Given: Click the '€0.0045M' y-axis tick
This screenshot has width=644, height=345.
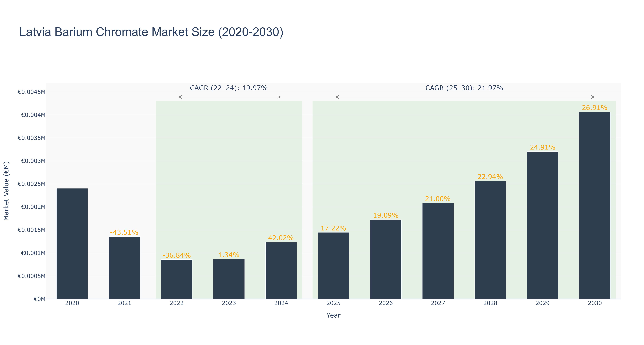Looking at the screenshot, I should point(32,92).
